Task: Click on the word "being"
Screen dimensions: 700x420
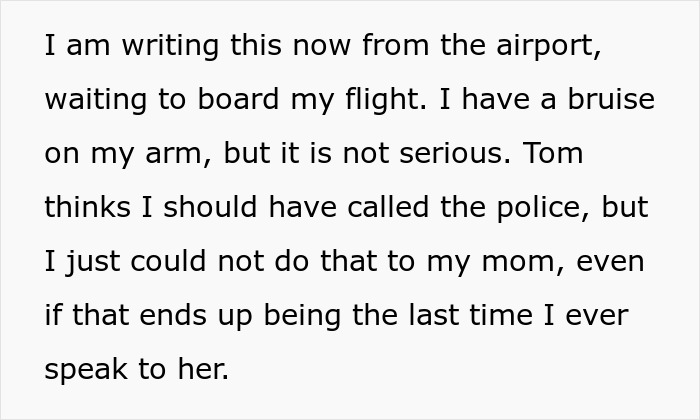Action: tap(302, 316)
